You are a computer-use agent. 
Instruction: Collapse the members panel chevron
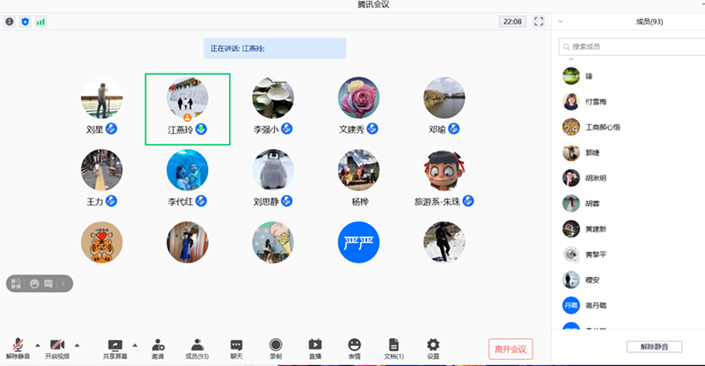(561, 22)
